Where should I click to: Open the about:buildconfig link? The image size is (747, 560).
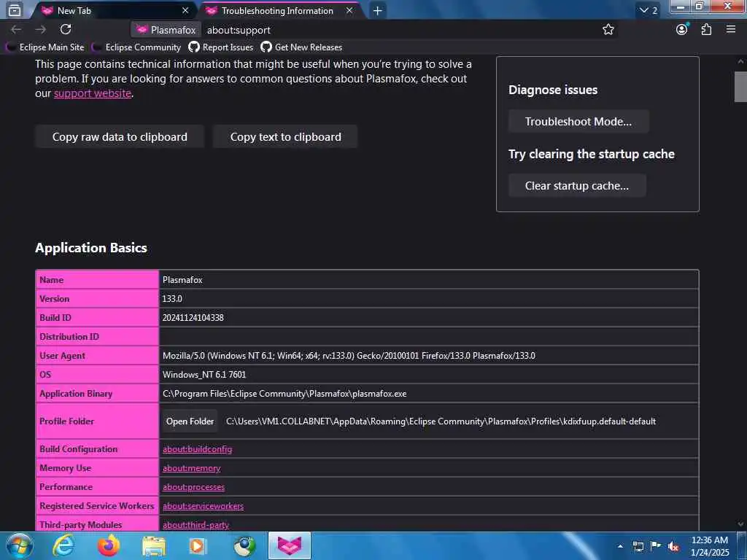pos(197,449)
